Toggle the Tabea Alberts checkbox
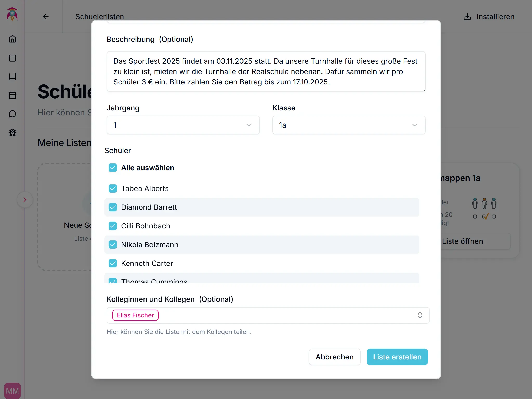 [113, 188]
